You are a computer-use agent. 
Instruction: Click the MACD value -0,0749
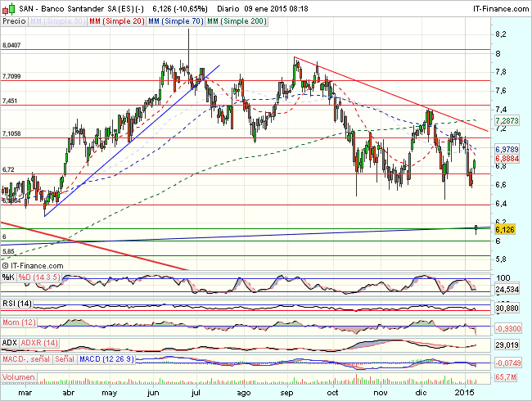(508, 363)
